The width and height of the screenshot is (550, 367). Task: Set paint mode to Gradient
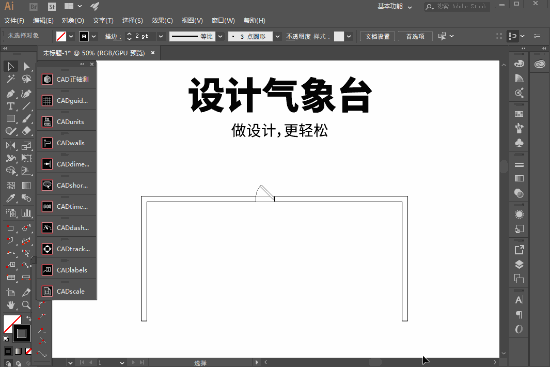(x=18, y=351)
